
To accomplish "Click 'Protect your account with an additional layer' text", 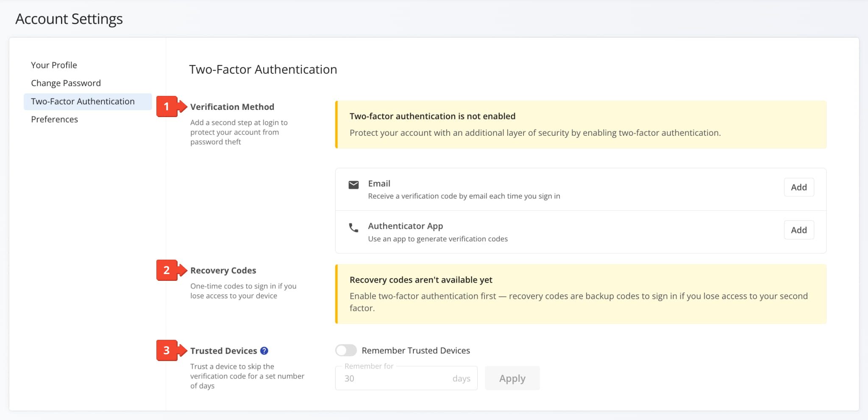I will tap(535, 133).
